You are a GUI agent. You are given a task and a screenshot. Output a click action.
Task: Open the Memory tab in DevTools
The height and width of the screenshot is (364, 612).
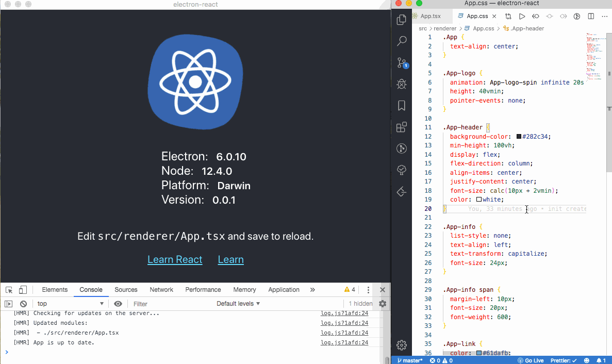(x=244, y=290)
